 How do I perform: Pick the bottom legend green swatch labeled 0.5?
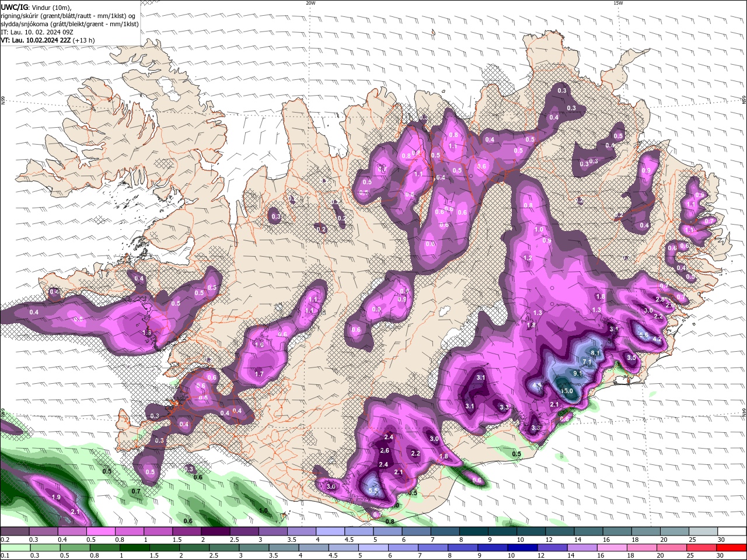pyautogui.click(x=75, y=548)
